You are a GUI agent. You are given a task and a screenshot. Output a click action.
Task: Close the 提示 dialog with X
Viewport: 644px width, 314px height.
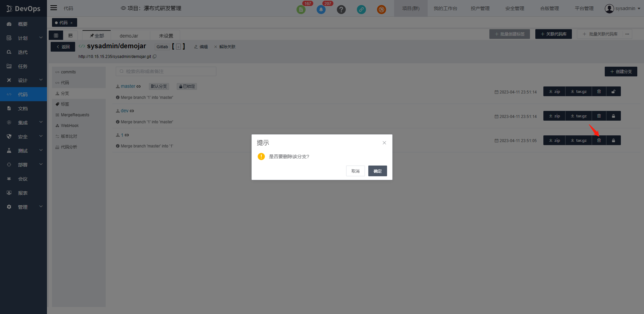pos(384,143)
